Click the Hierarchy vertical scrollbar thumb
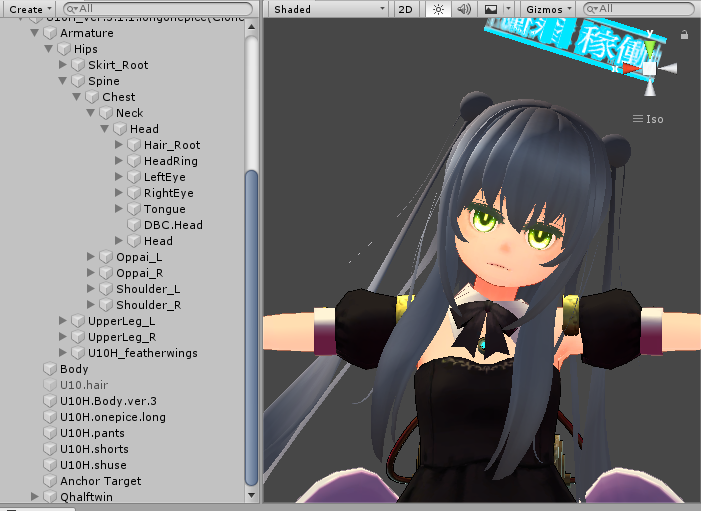This screenshot has width=701, height=511. [252, 327]
